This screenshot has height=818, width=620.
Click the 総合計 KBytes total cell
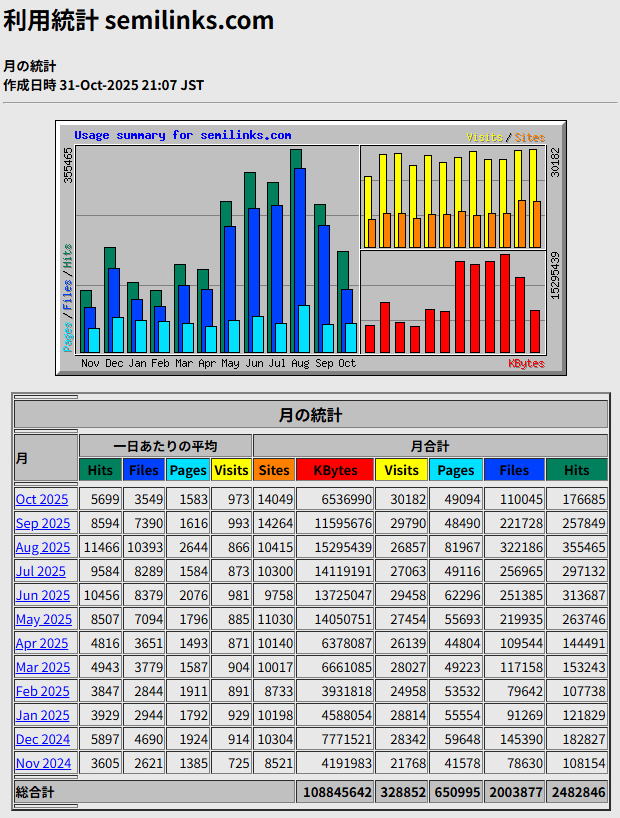point(335,792)
